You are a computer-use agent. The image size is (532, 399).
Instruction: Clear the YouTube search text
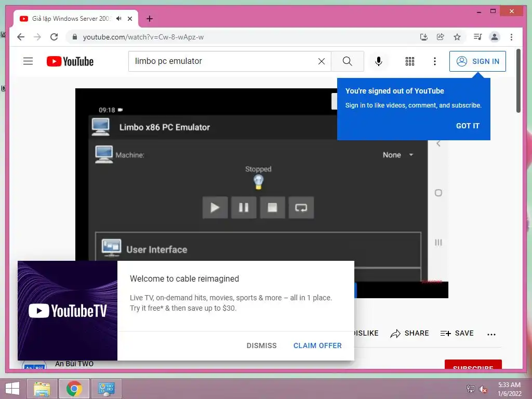(321, 61)
